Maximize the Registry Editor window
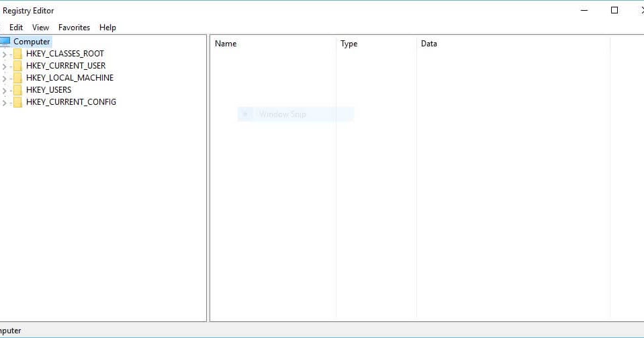644x338 pixels. pyautogui.click(x=614, y=10)
